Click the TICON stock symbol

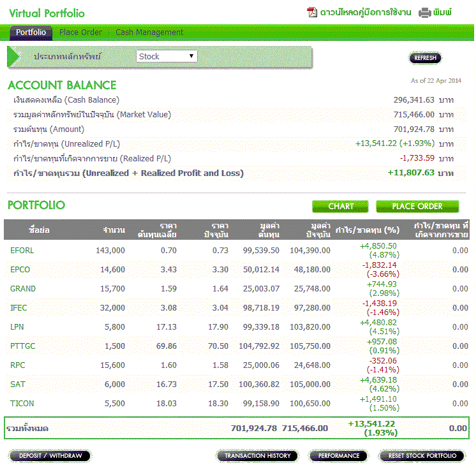[x=22, y=403]
